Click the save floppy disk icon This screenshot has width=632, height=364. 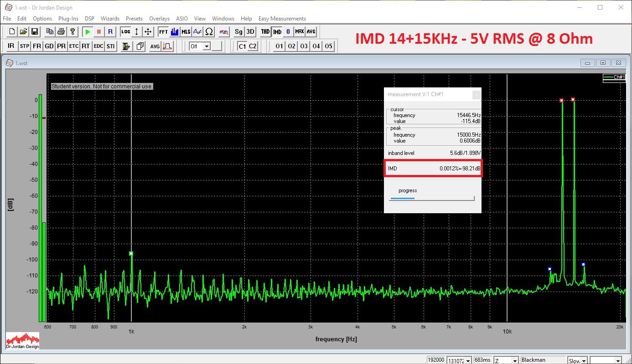point(35,32)
